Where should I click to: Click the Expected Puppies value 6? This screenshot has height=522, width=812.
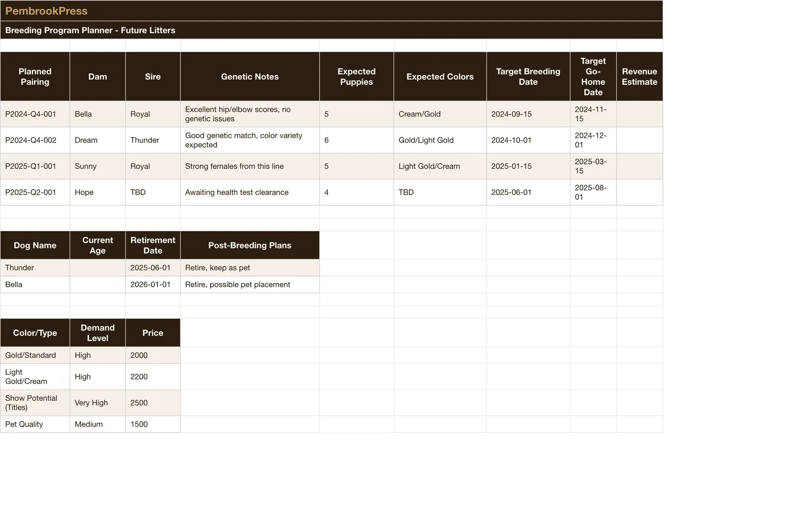tap(356, 140)
